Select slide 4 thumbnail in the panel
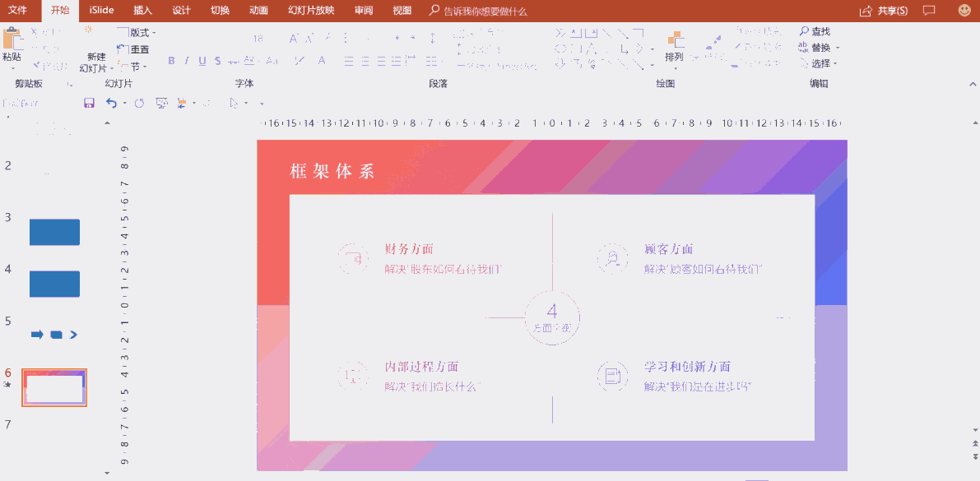980x481 pixels. coord(54,284)
